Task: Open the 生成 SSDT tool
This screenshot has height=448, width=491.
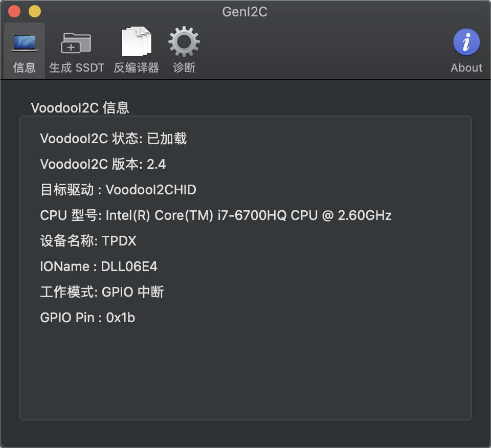Action: pos(77,50)
